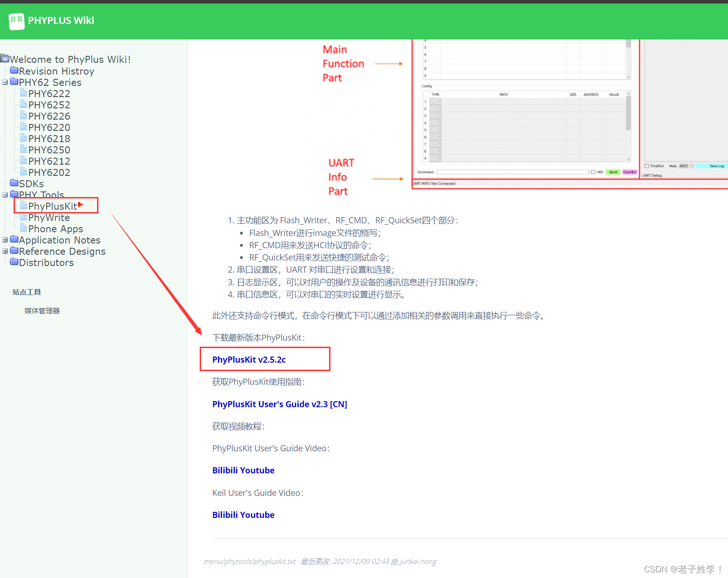The height and width of the screenshot is (578, 728).
Task: Click the folder icon beside Distributors
Action: 14,262
